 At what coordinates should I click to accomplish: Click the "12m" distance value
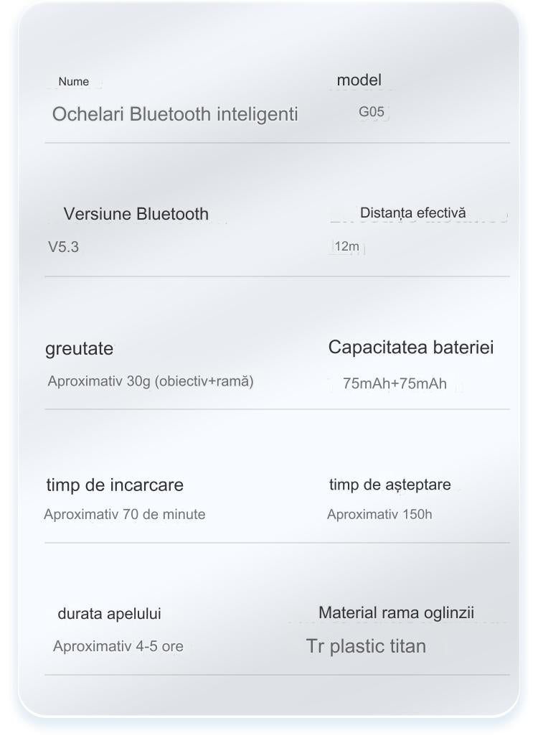[347, 247]
